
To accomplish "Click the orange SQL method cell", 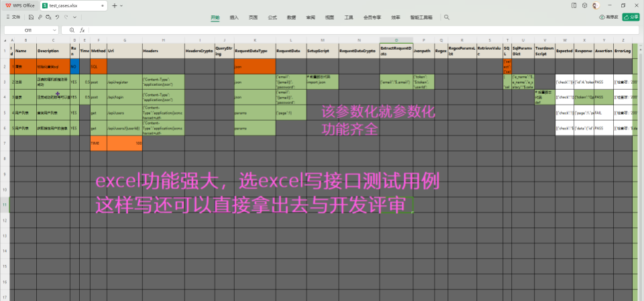I will tap(99, 66).
